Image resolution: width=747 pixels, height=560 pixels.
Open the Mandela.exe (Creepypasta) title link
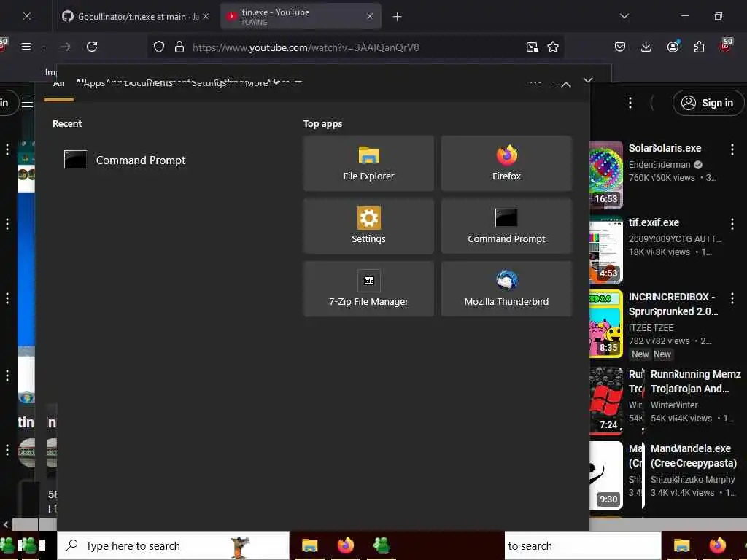(x=694, y=456)
